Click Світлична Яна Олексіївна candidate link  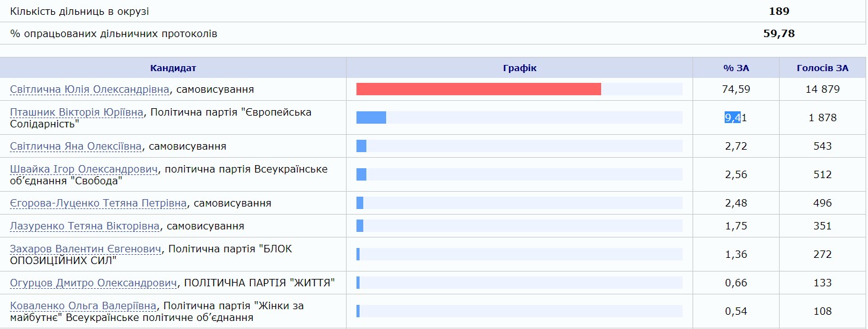pyautogui.click(x=76, y=147)
